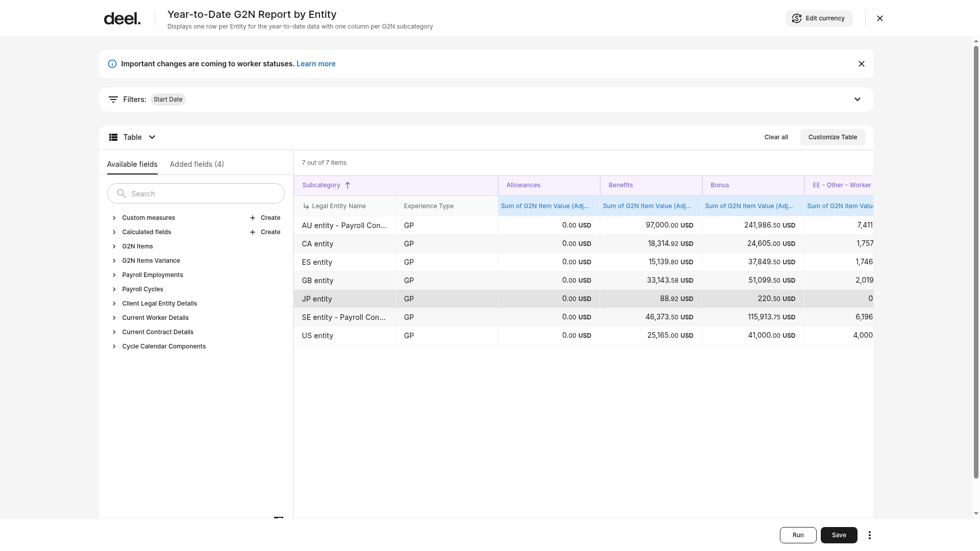Click the 25,165.00 USD Benefits cell
980x551 pixels.
(651, 336)
